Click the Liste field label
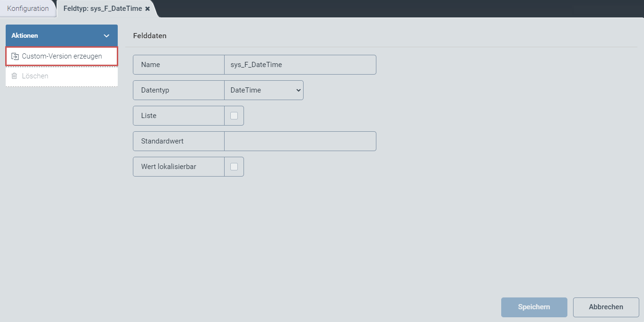Image resolution: width=644 pixels, height=322 pixels. click(x=148, y=116)
